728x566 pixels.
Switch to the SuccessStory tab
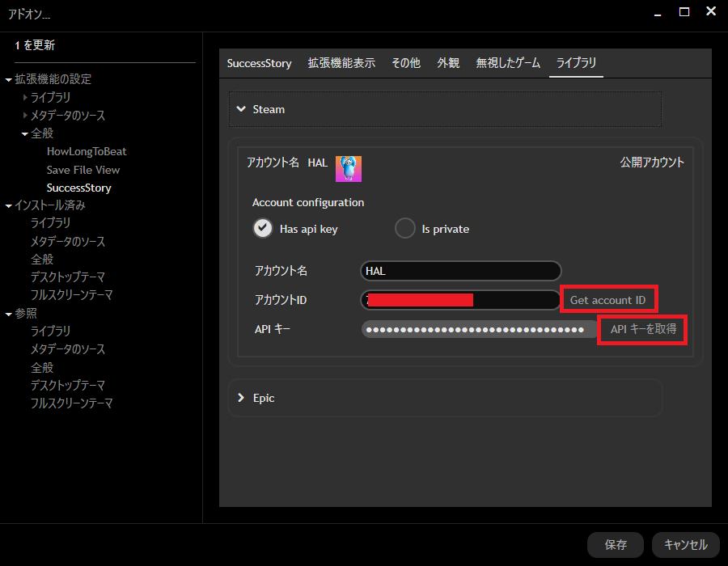pyautogui.click(x=259, y=63)
